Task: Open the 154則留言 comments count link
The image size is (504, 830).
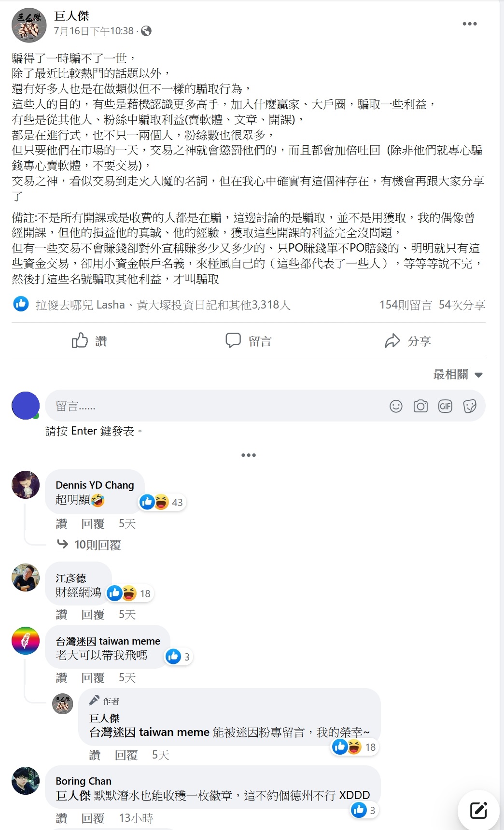Action: 406,305
